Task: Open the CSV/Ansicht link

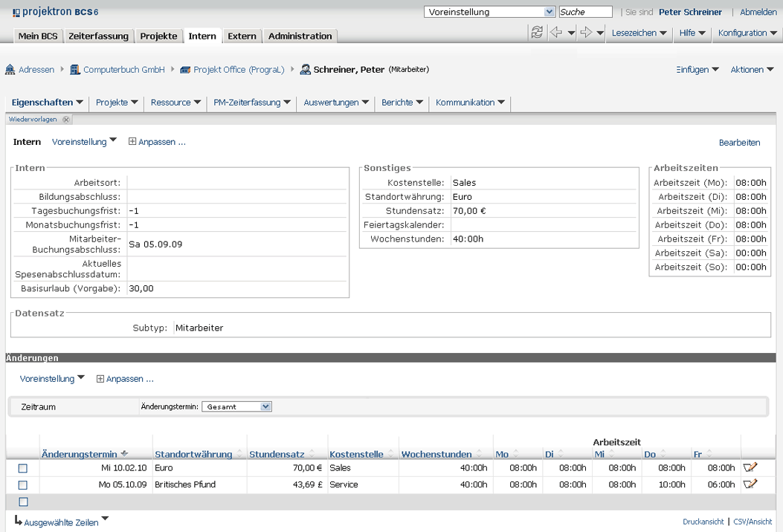Action: [x=753, y=522]
